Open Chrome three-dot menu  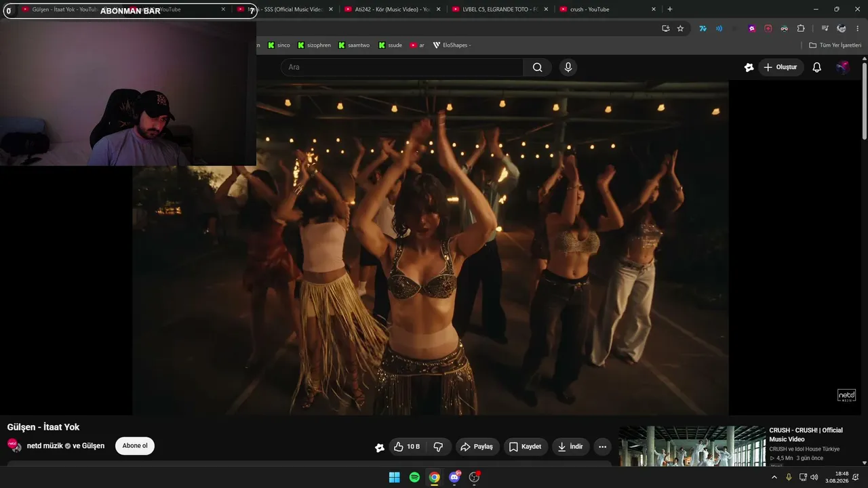[858, 28]
